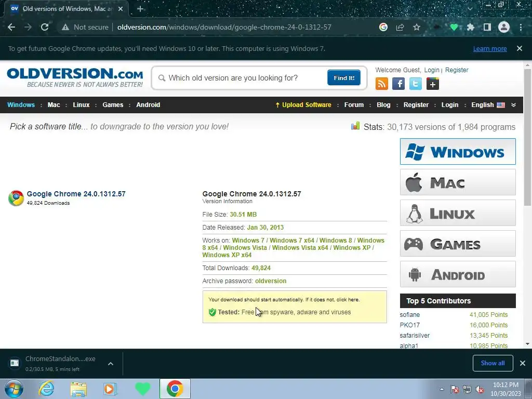The height and width of the screenshot is (399, 532).
Task: Click the Games platform banner button
Action: (458, 244)
